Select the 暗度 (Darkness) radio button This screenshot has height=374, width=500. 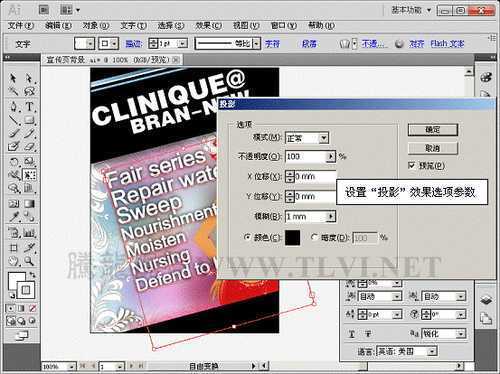tap(314, 237)
